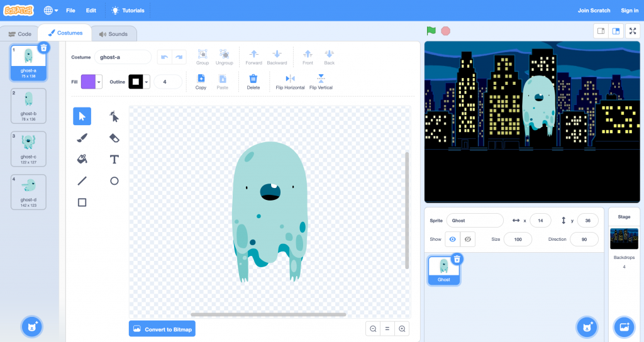Viewport: 644px width, 342px height.
Task: Select the arrow Select tool
Action: 82,116
